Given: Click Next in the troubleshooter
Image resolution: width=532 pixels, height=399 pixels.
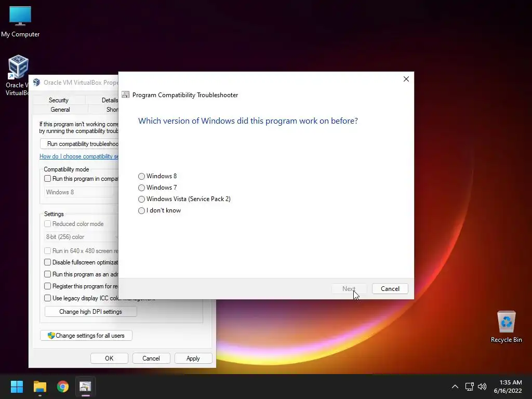Looking at the screenshot, I should pos(349,289).
